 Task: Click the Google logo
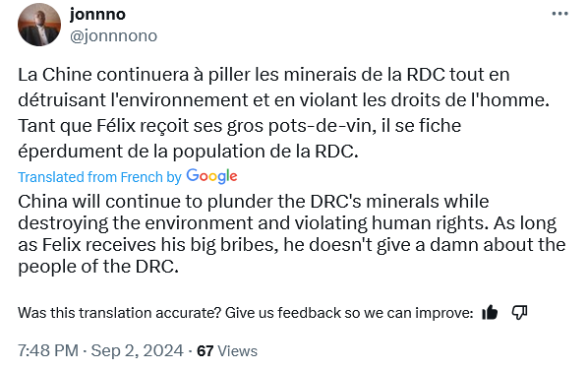point(211,176)
